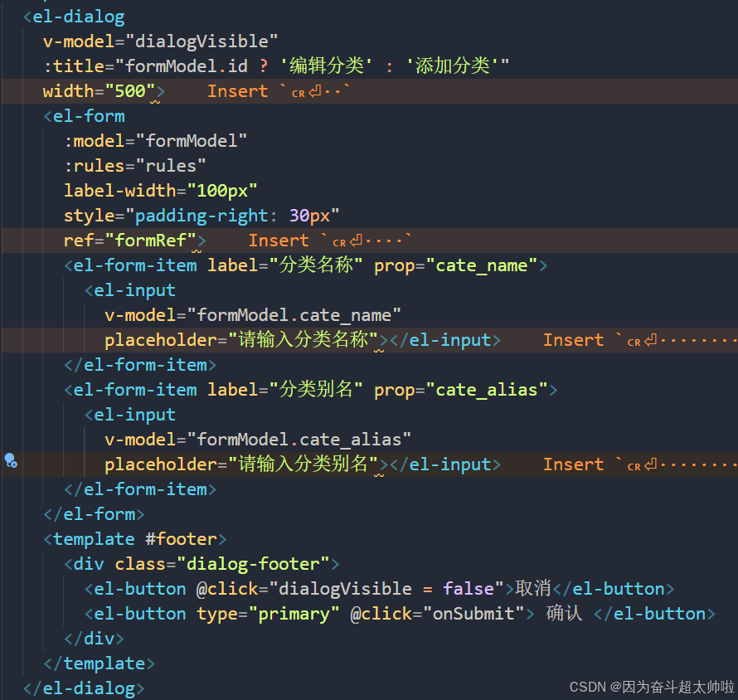Click the lightbulb quick-fix icon in the gutter

(11, 461)
